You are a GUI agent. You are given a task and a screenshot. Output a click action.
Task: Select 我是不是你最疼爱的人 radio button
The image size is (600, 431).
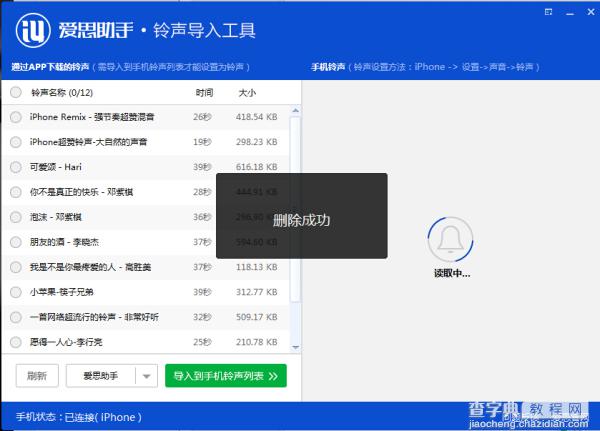(x=16, y=267)
